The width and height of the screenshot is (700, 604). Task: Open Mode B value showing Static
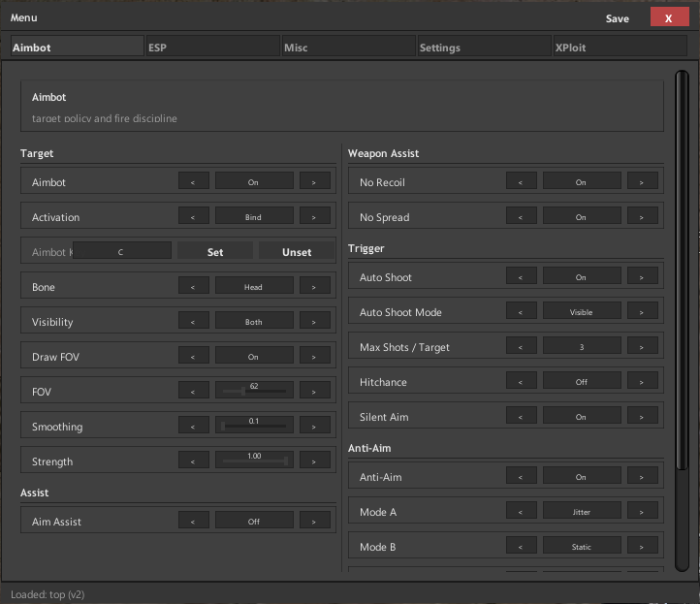pyautogui.click(x=582, y=546)
